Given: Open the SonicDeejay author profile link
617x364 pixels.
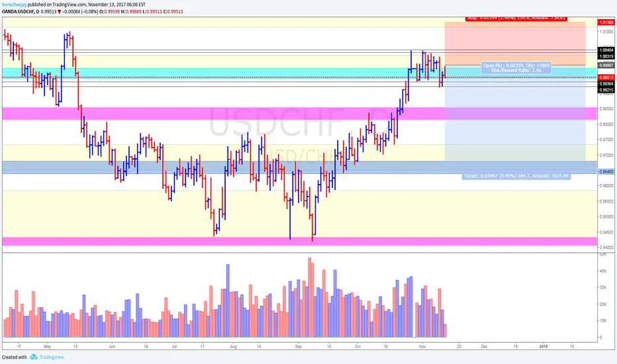Looking at the screenshot, I should tap(14, 5).
